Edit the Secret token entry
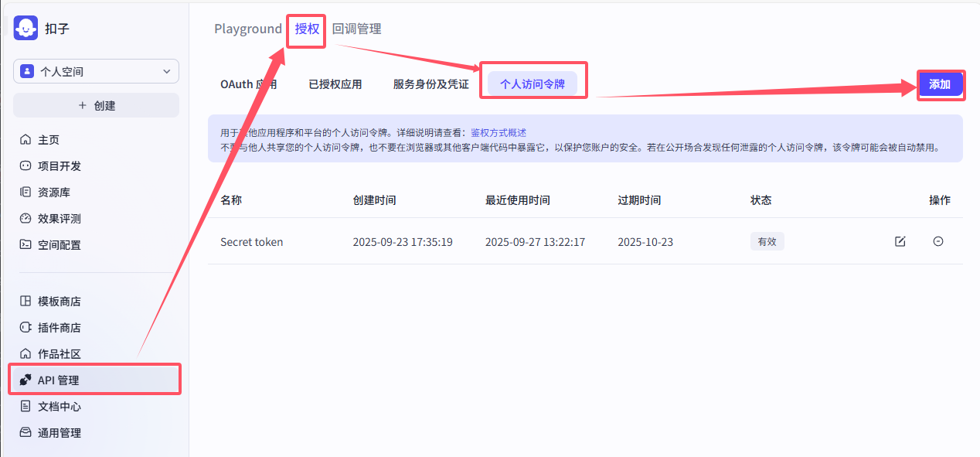 coord(900,241)
